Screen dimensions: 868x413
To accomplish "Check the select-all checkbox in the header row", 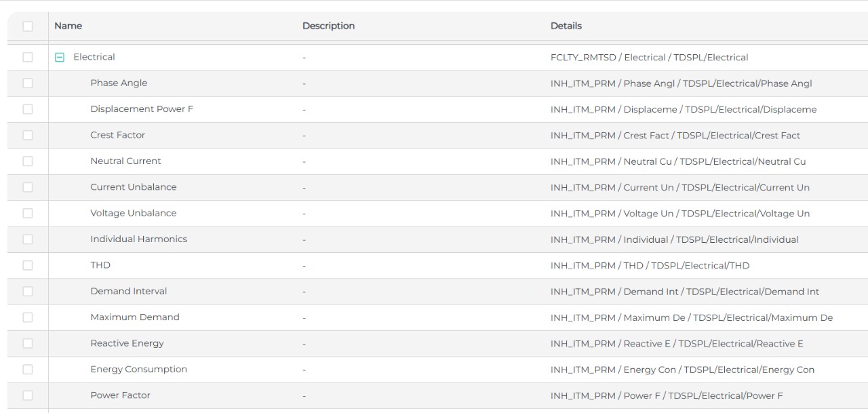I will (27, 26).
